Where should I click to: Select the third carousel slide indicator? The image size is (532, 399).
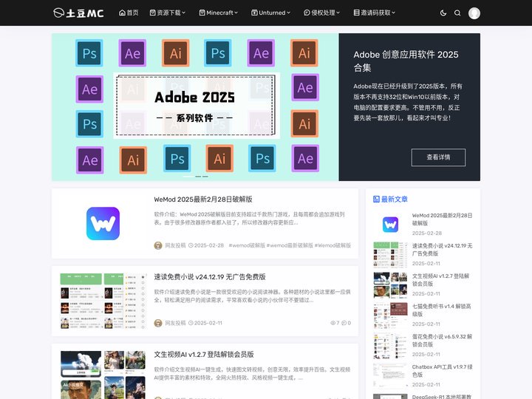(x=205, y=177)
